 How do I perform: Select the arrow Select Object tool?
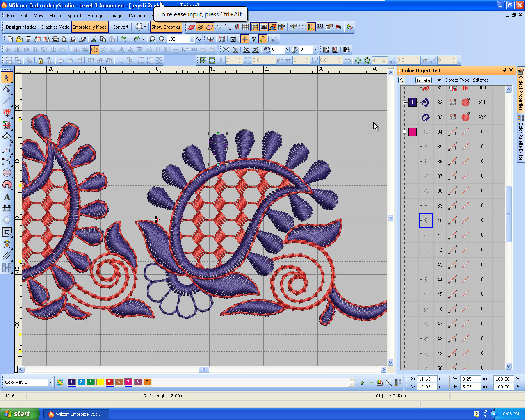pyautogui.click(x=7, y=78)
